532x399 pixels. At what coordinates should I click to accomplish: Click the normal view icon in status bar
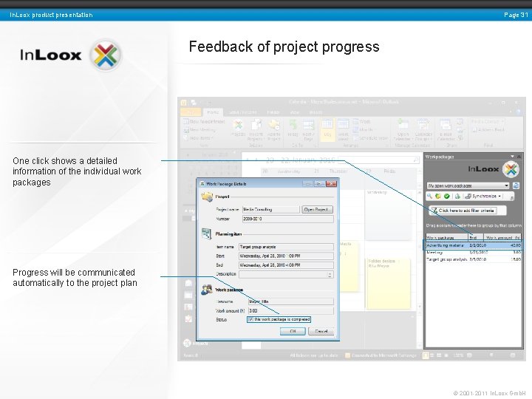click(x=426, y=355)
